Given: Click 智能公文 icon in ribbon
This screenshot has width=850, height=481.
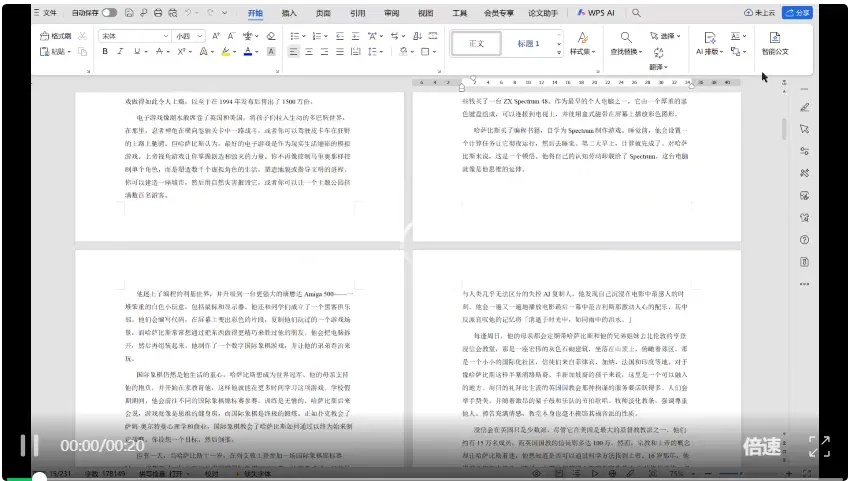Looking at the screenshot, I should [x=775, y=43].
